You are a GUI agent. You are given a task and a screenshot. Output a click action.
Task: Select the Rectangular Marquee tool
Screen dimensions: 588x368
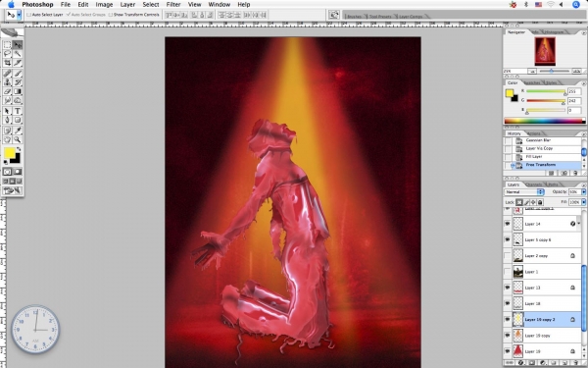(7, 45)
